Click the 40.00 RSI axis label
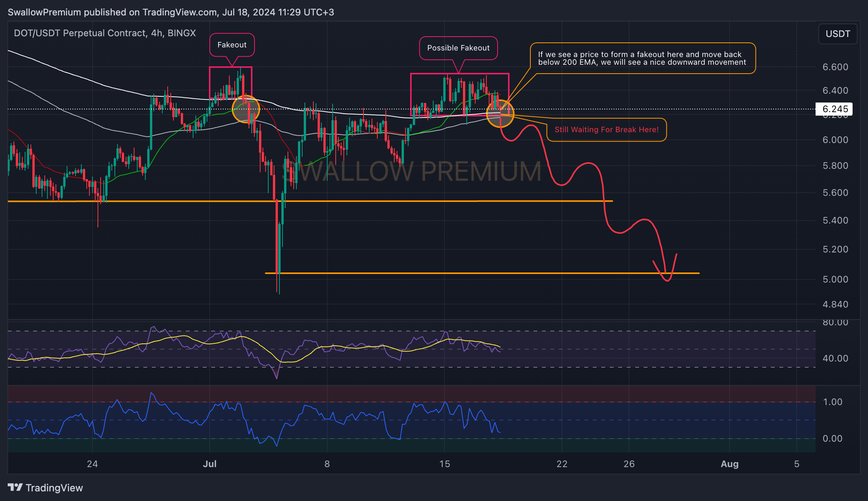Image resolution: width=868 pixels, height=501 pixels. click(835, 358)
